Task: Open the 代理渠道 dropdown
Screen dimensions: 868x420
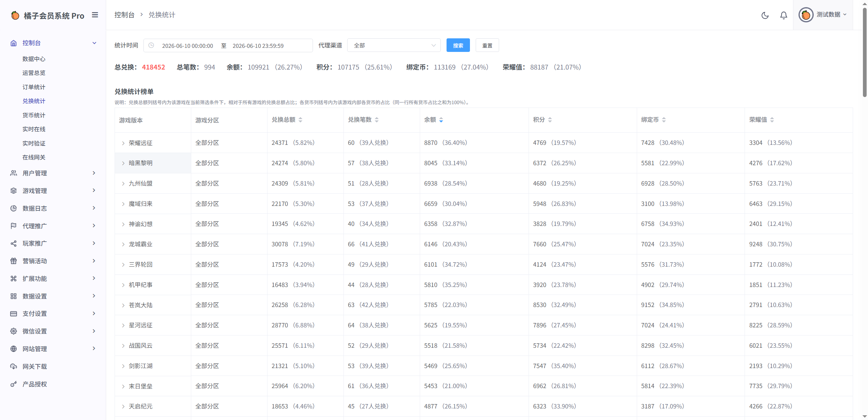Action: click(x=394, y=45)
